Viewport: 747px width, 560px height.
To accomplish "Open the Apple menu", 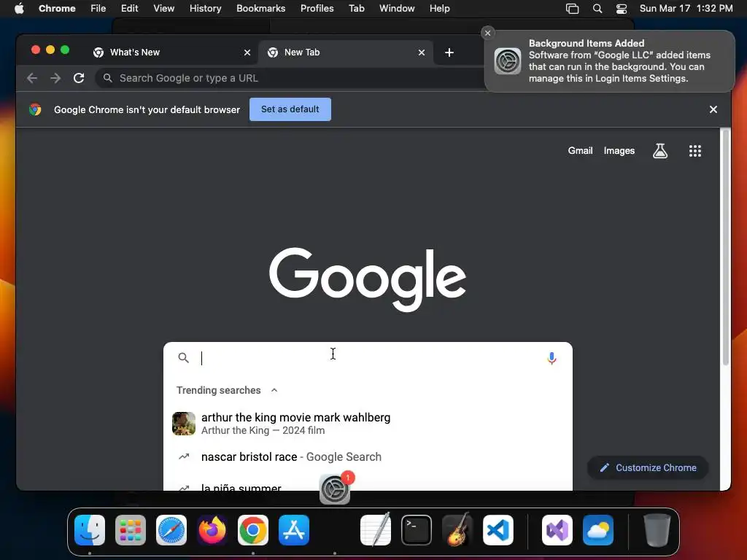I will [x=19, y=8].
